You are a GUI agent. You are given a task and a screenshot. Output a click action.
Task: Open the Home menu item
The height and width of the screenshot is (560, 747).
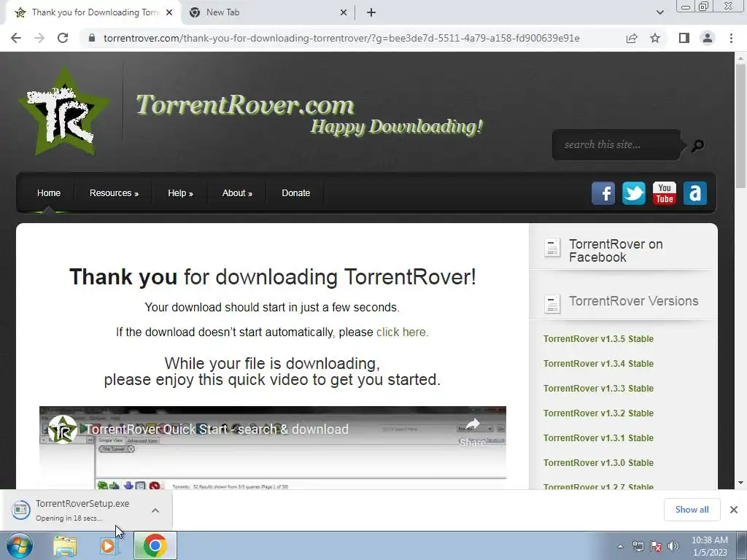point(49,192)
